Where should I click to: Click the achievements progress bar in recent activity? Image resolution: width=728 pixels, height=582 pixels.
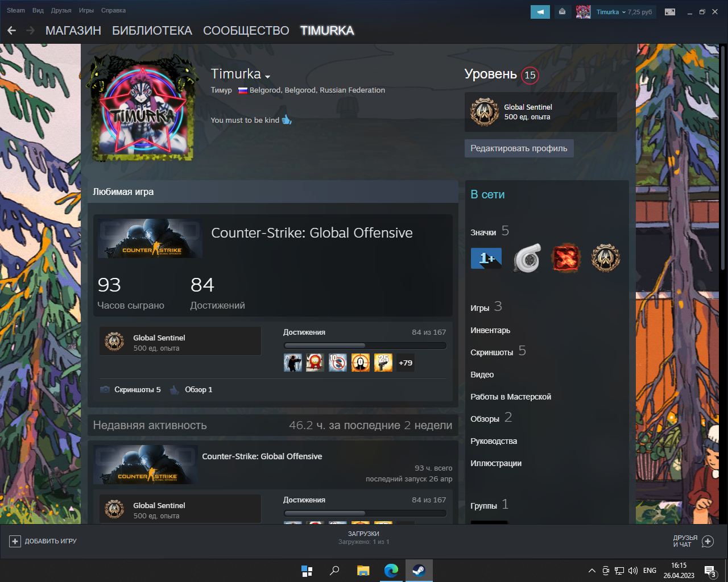[x=365, y=513]
